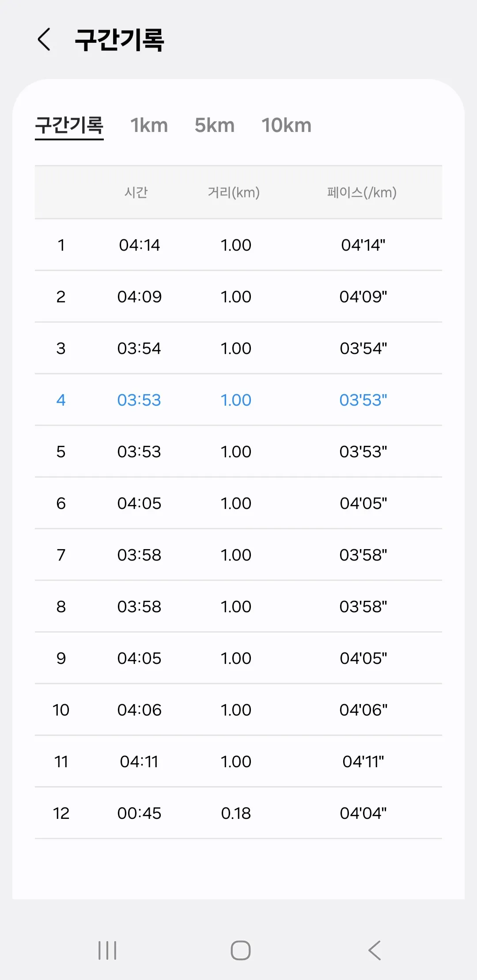
Task: Tap lap 6 pace 04'05"
Action: tap(363, 503)
